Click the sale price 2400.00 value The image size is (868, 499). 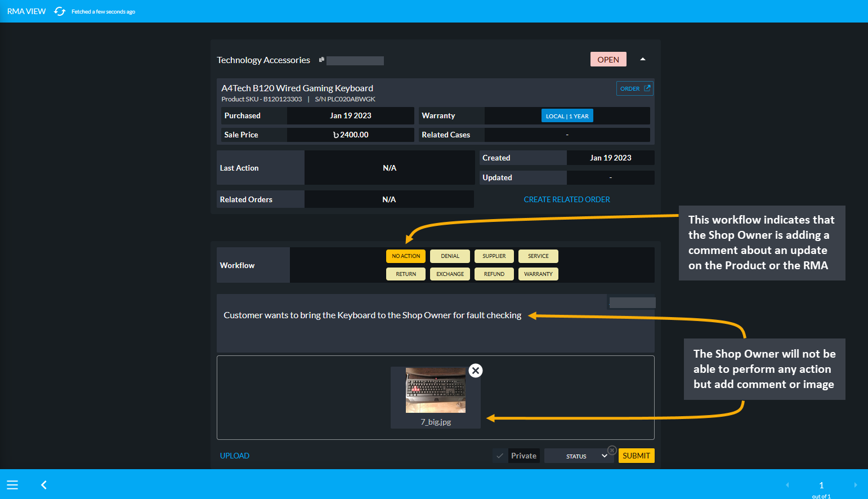tap(350, 135)
